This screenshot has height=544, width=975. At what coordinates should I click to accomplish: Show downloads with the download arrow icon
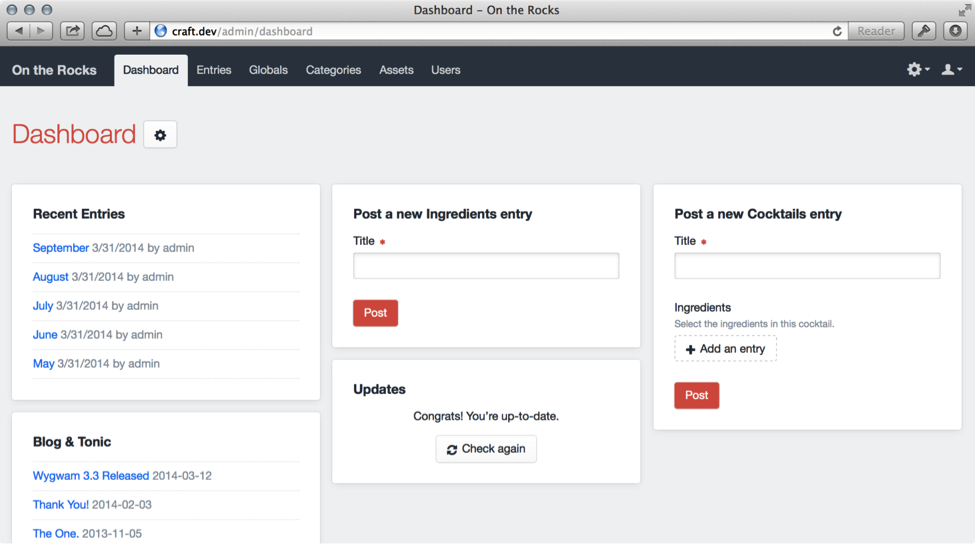pos(955,30)
